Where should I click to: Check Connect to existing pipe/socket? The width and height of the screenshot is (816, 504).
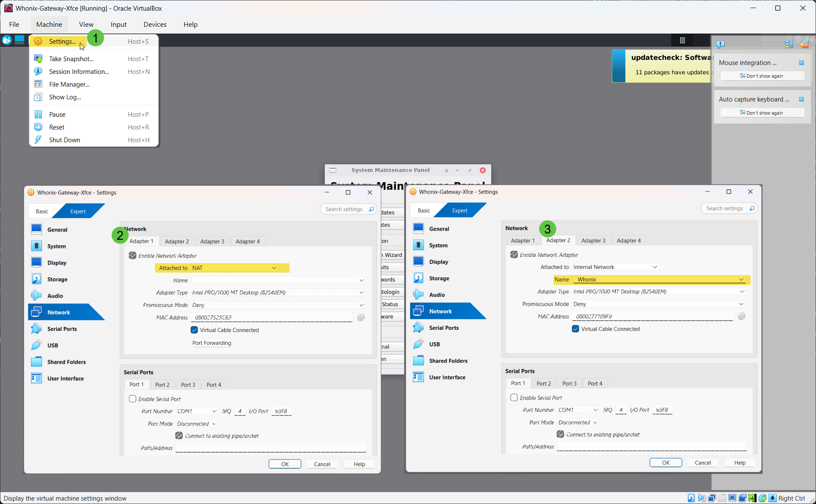point(179,435)
